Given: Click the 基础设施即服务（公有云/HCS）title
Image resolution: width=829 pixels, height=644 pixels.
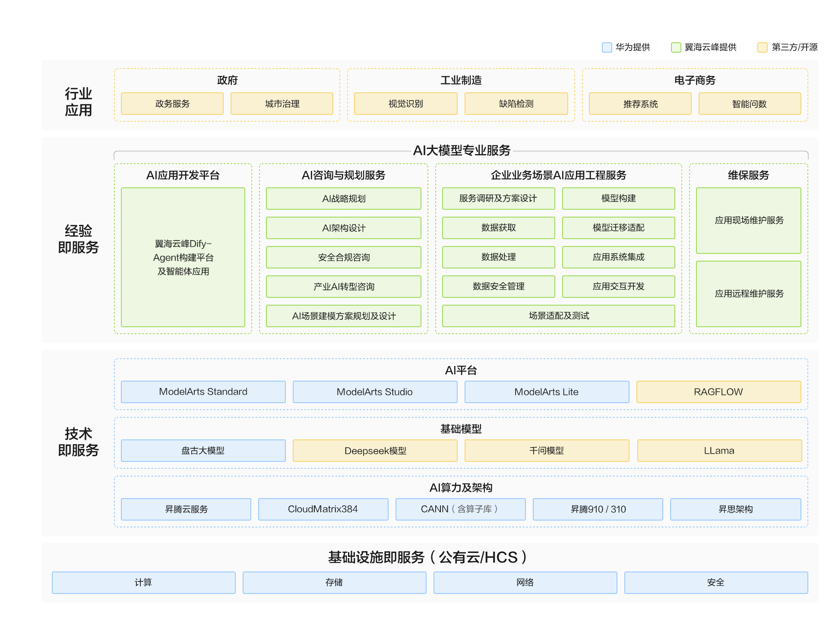Looking at the screenshot, I should point(428,557).
